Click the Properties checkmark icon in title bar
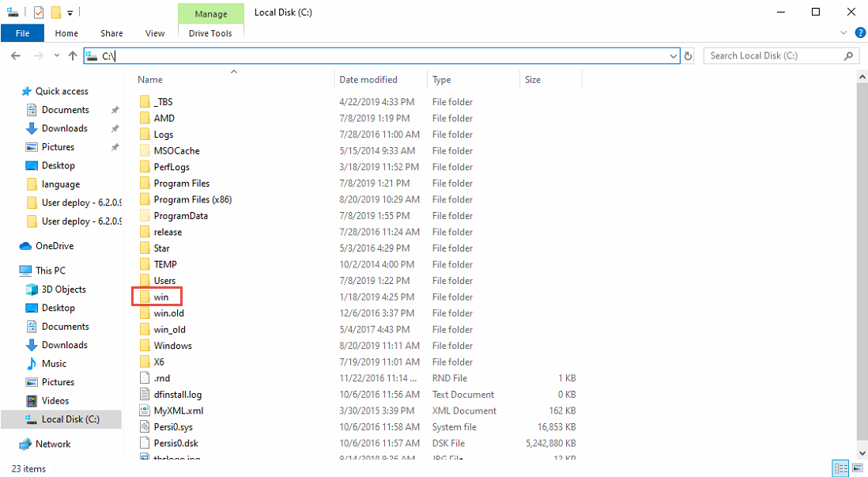868x477 pixels. click(39, 12)
